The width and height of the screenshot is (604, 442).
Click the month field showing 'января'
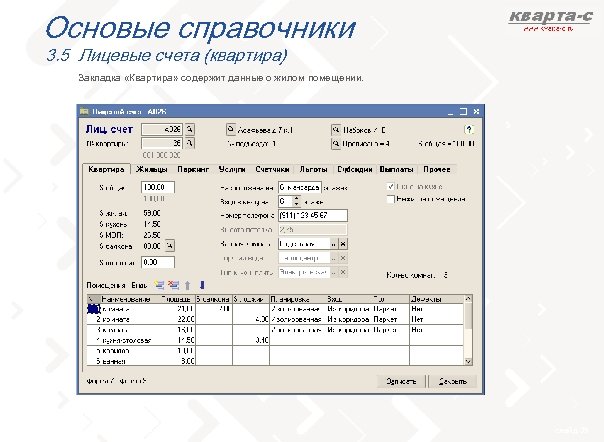point(300,187)
